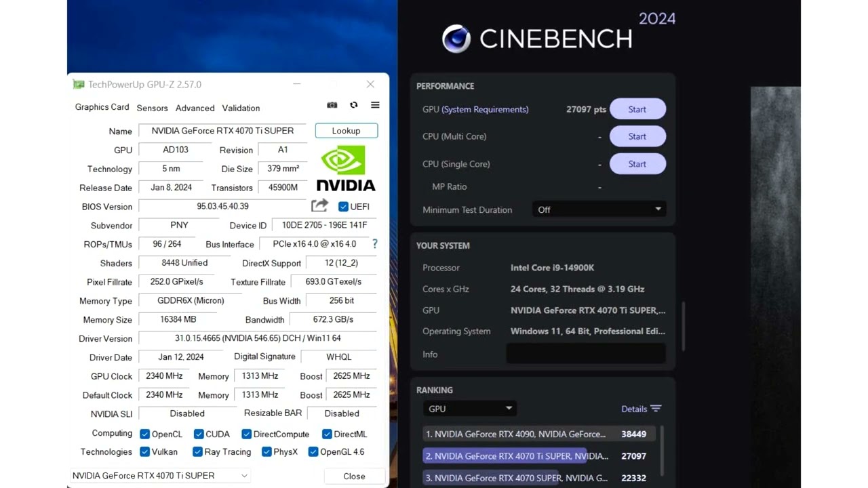Click the Processor name Intel Core i9-14900K
This screenshot has width=868, height=488.
coord(552,268)
